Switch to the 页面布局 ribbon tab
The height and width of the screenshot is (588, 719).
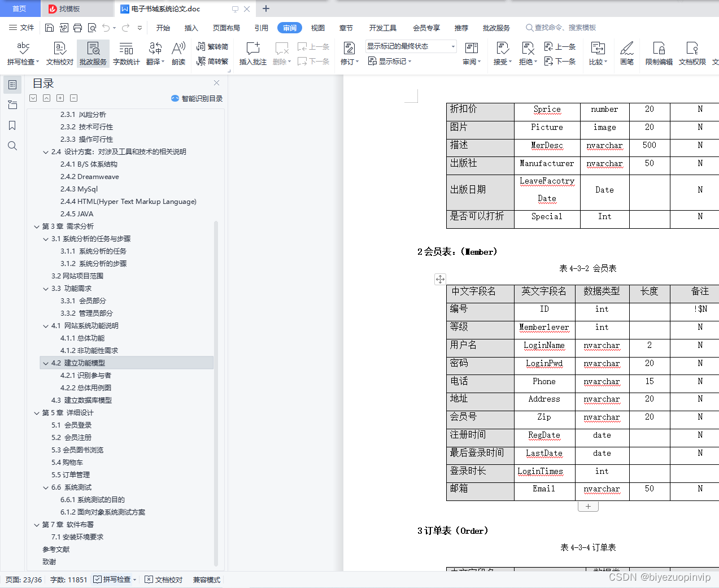pos(226,28)
